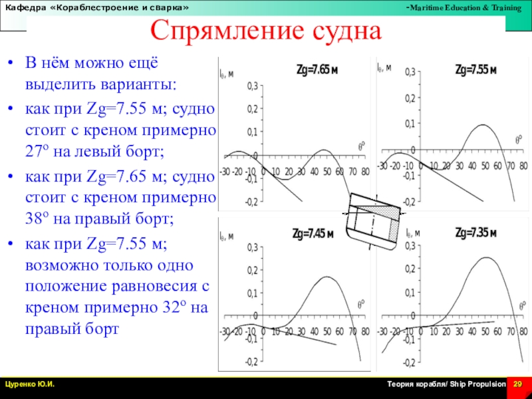Select header text "Кафедра «Кораблестроение и сварка»"
Viewport: 532px width, 399px height.
(x=97, y=8)
